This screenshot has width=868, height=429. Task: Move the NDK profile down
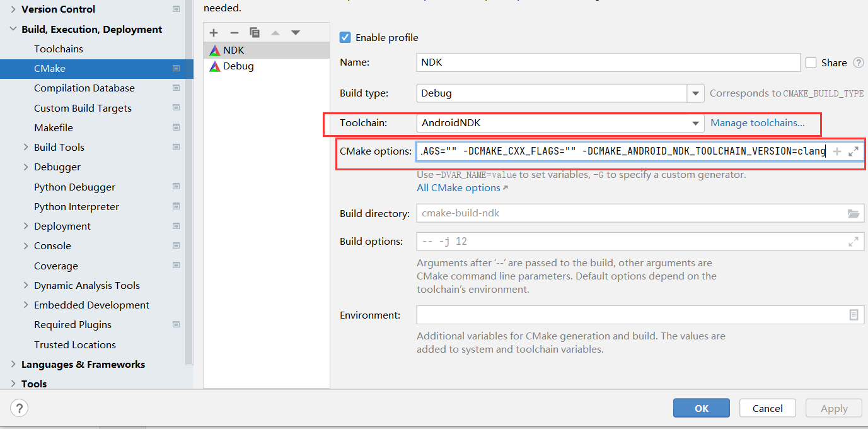coord(296,32)
